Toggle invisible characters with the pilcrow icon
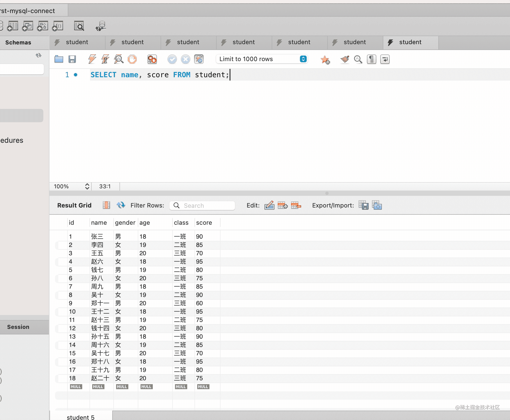 371,59
